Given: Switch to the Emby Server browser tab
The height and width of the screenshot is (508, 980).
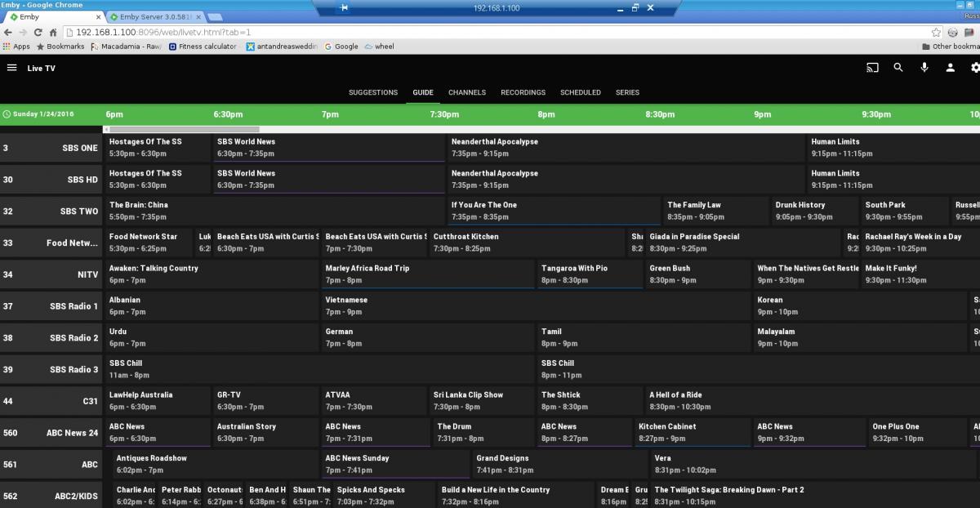Looking at the screenshot, I should pyautogui.click(x=153, y=16).
